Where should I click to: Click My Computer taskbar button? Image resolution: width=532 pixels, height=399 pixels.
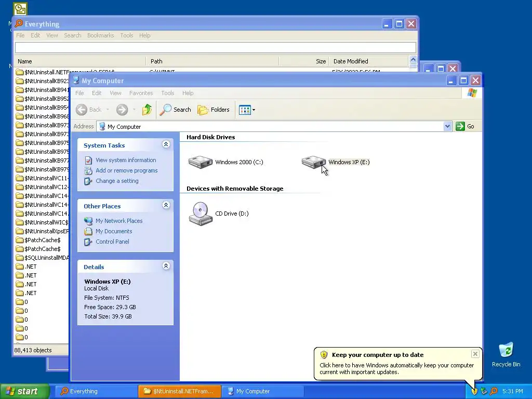[262, 391]
